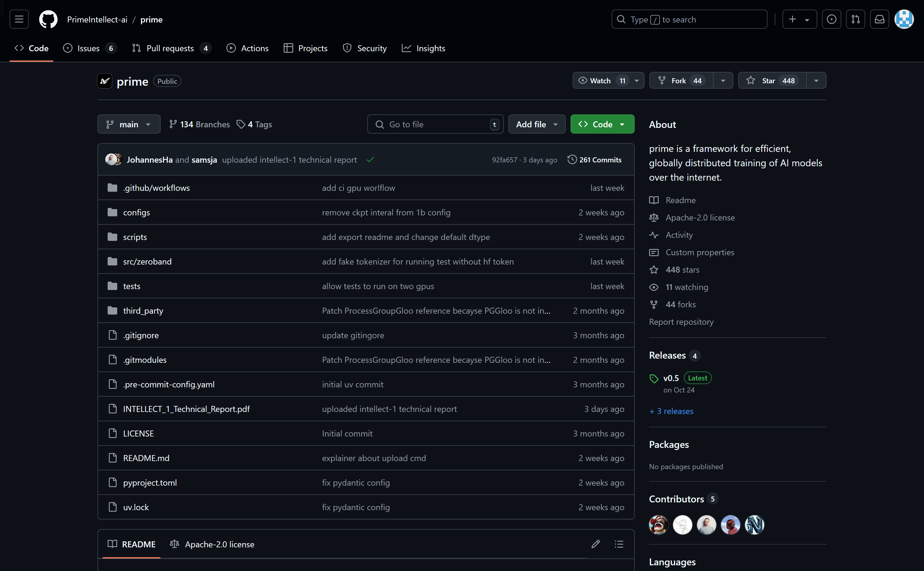The height and width of the screenshot is (571, 924).
Task: Expand the Star lists dropdown arrow
Action: pyautogui.click(x=816, y=81)
